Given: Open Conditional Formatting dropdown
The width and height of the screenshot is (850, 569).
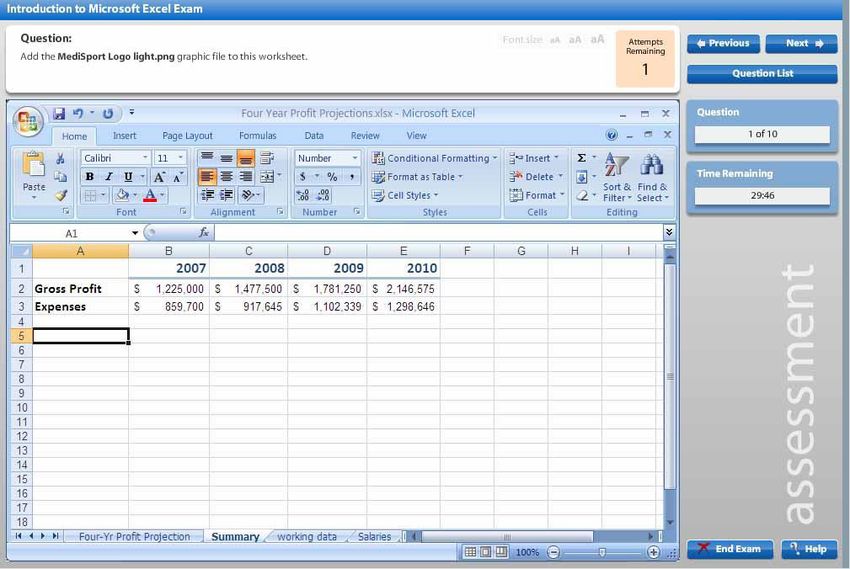Looking at the screenshot, I should coord(434,158).
